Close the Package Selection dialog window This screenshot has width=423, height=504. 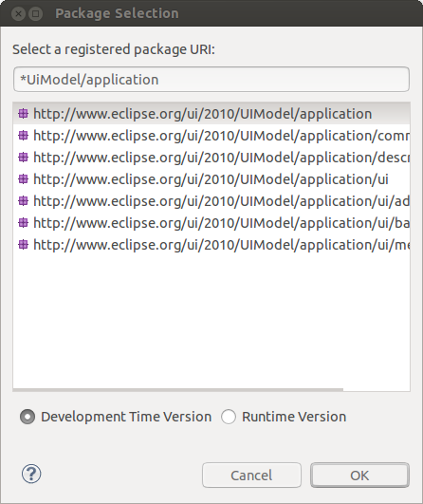pyautogui.click(x=18, y=14)
